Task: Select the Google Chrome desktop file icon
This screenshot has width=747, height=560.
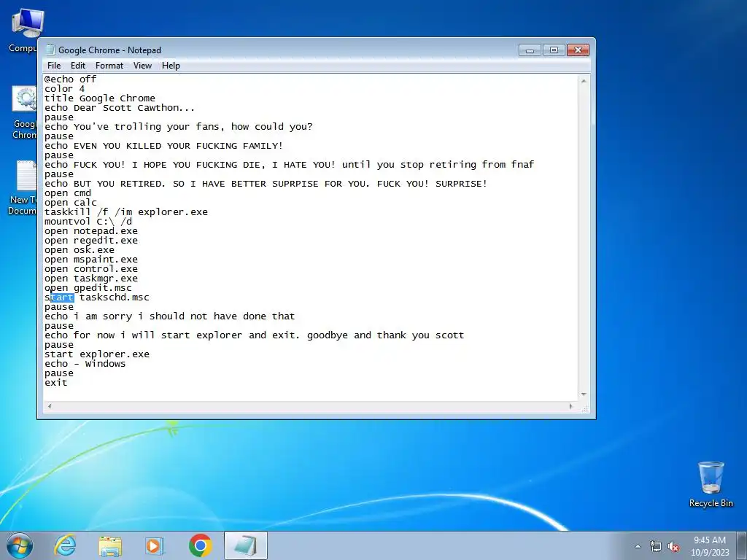Action: (24, 113)
